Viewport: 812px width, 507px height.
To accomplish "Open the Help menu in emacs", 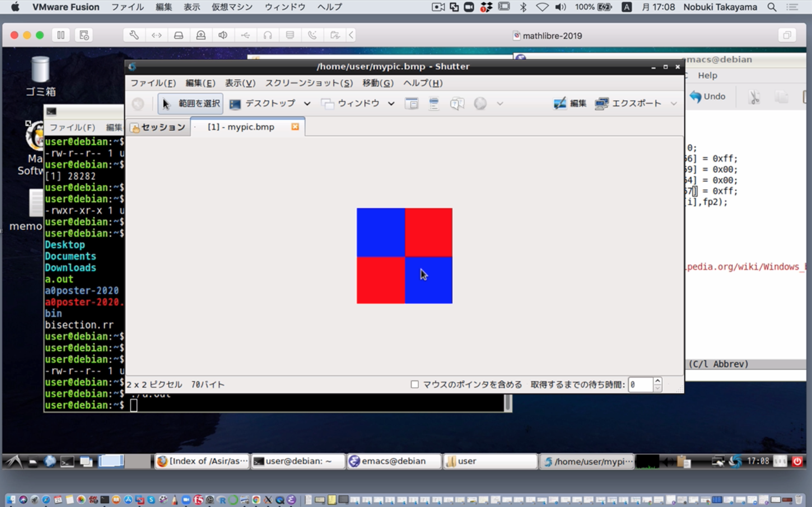I will [707, 75].
